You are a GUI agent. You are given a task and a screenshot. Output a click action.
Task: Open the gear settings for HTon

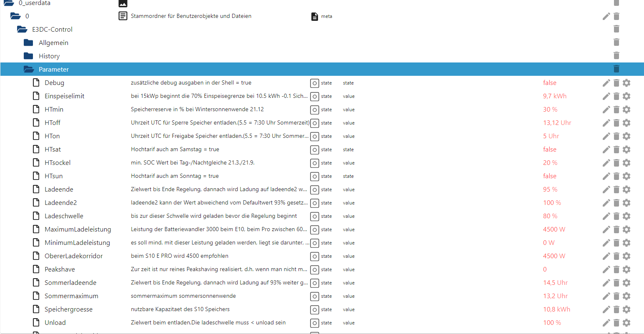(x=626, y=136)
